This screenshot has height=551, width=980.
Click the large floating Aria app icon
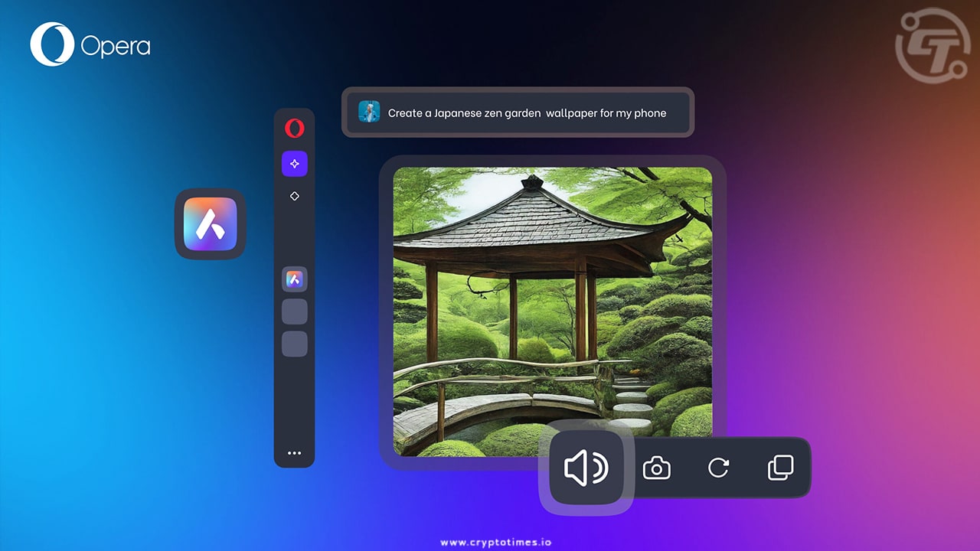click(210, 223)
